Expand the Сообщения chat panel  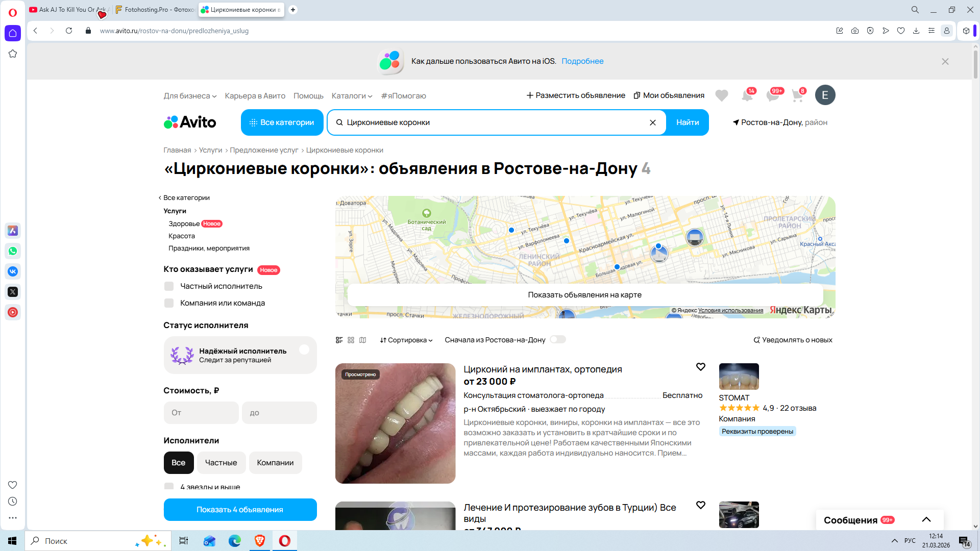click(x=926, y=520)
